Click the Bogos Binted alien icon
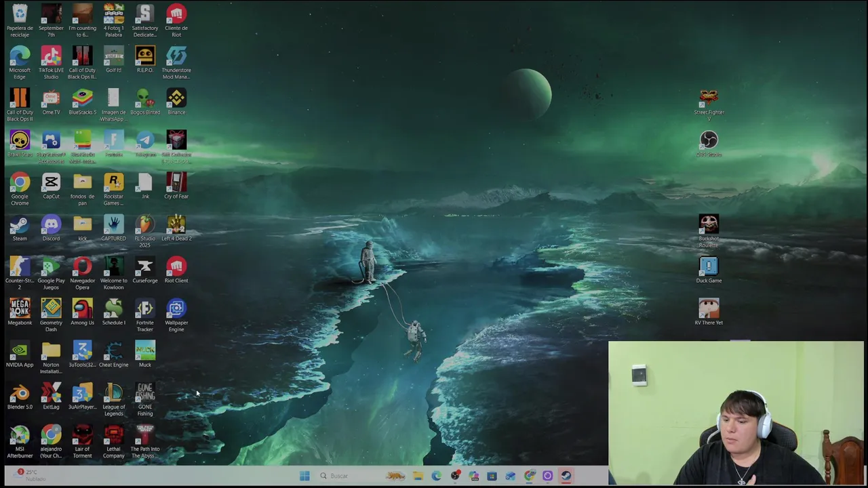This screenshot has height=488, width=868. (144, 102)
